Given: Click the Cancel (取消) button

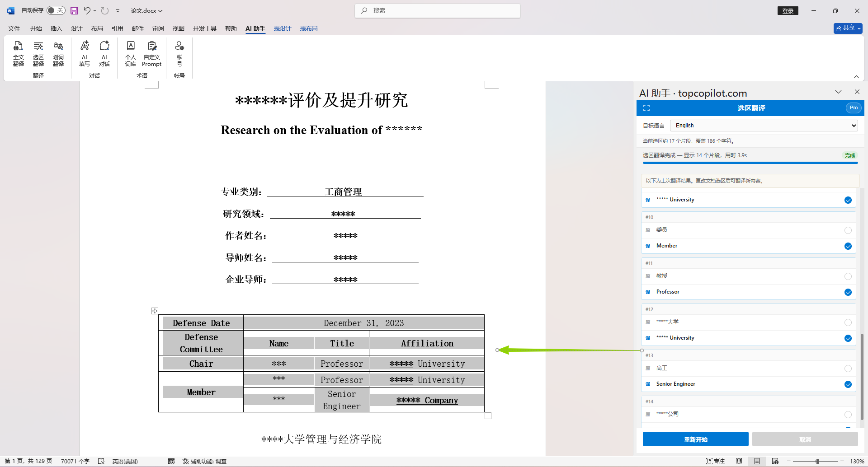Looking at the screenshot, I should (805, 439).
